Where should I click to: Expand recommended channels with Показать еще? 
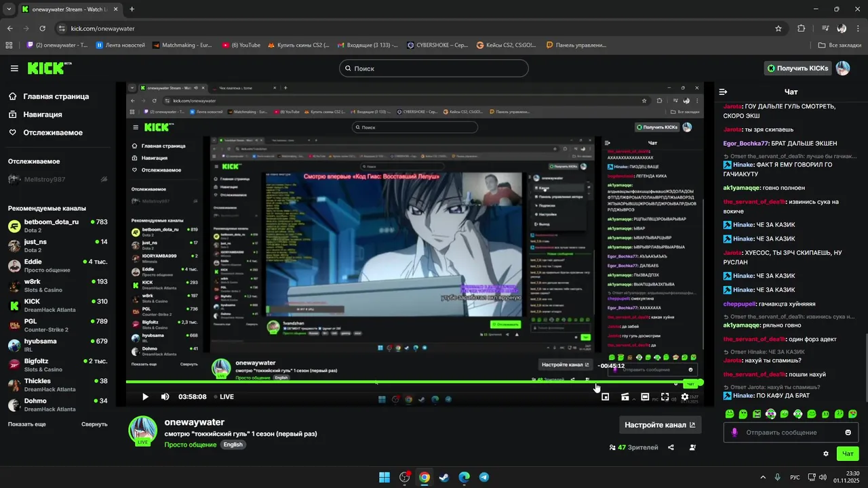click(27, 424)
